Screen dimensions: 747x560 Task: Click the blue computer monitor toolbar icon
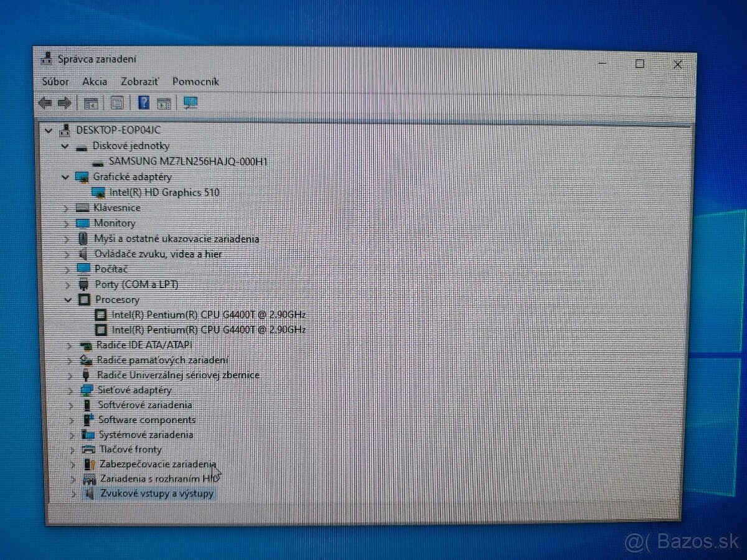(x=190, y=103)
